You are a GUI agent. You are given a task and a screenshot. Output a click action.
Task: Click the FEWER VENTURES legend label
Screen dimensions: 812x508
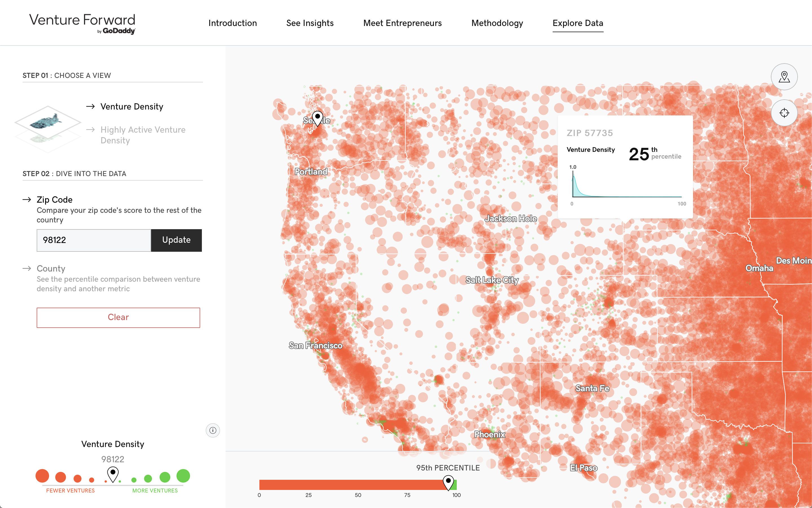tap(70, 491)
